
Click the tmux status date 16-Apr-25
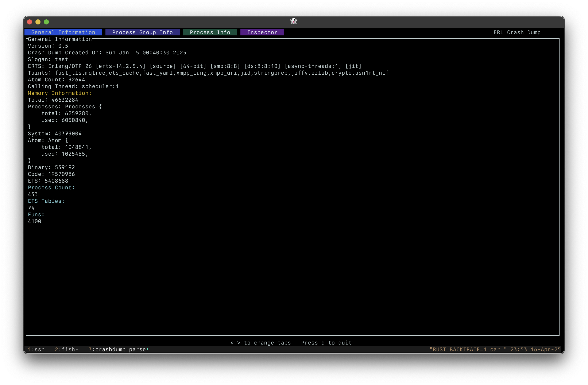(546, 349)
